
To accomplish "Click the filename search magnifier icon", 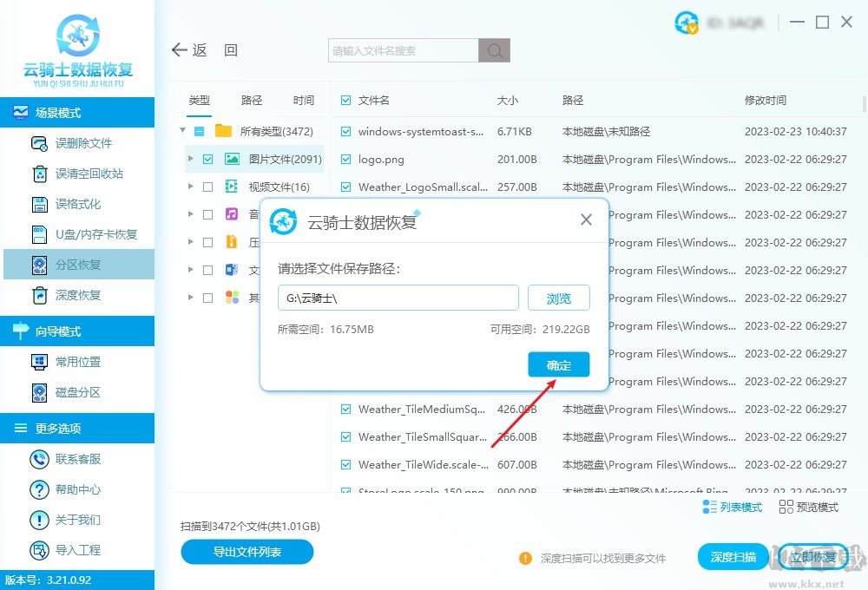I will 494,50.
